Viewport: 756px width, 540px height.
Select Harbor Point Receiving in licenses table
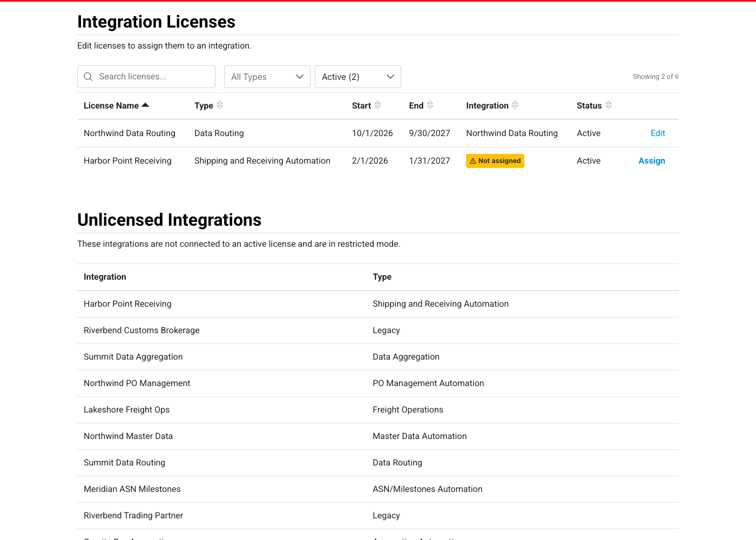[x=127, y=161]
